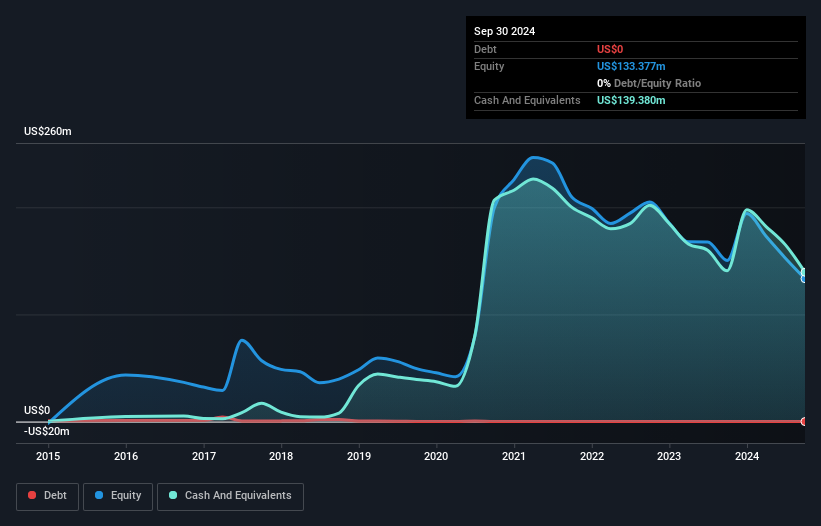Click the 2017 x-axis label
The height and width of the screenshot is (526, 821).
coord(204,456)
